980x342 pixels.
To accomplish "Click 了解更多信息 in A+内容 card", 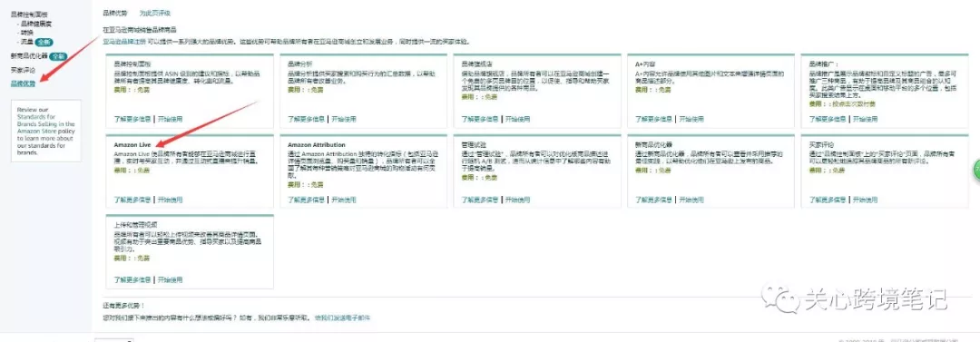I will tap(653, 119).
